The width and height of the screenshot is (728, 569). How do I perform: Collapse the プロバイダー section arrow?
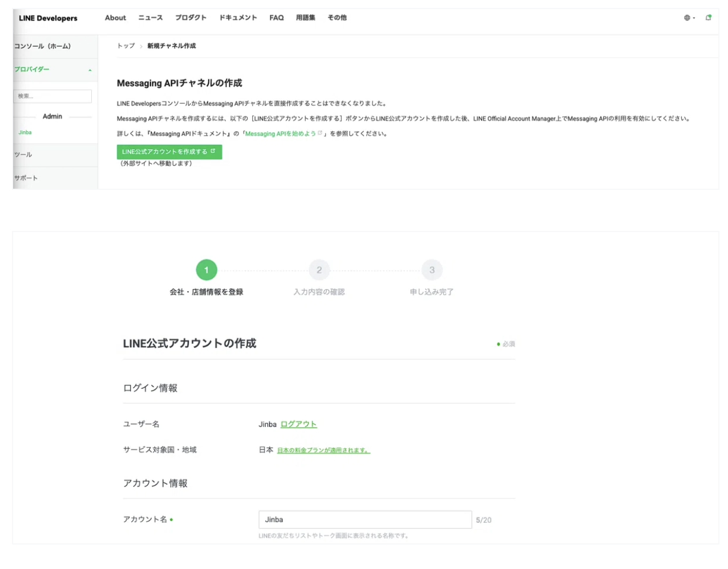90,70
